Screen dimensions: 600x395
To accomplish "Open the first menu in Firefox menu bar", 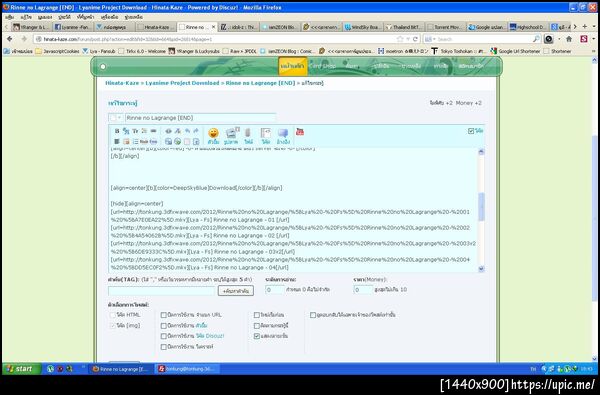I will (10, 17).
